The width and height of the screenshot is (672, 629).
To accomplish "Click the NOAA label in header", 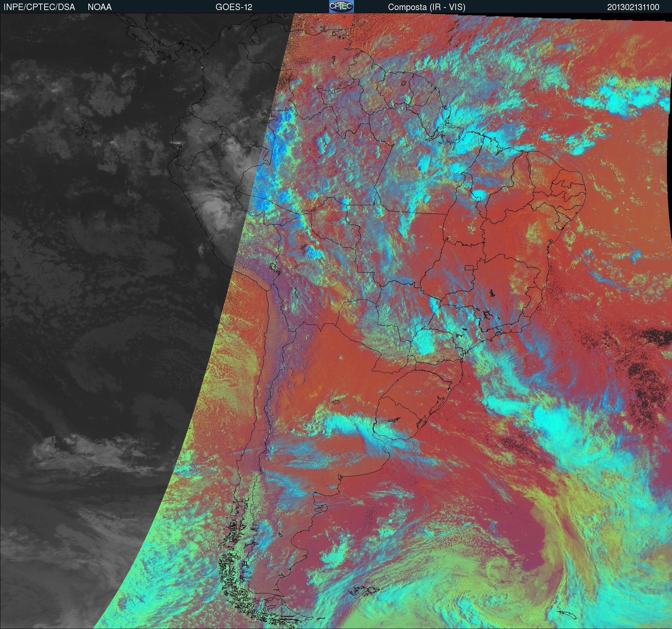I will click(100, 7).
